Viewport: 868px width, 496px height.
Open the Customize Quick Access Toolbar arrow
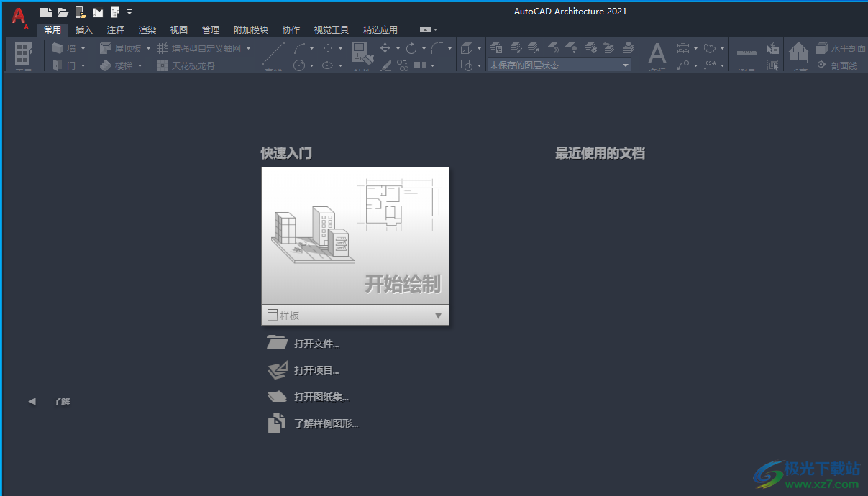[x=129, y=12]
